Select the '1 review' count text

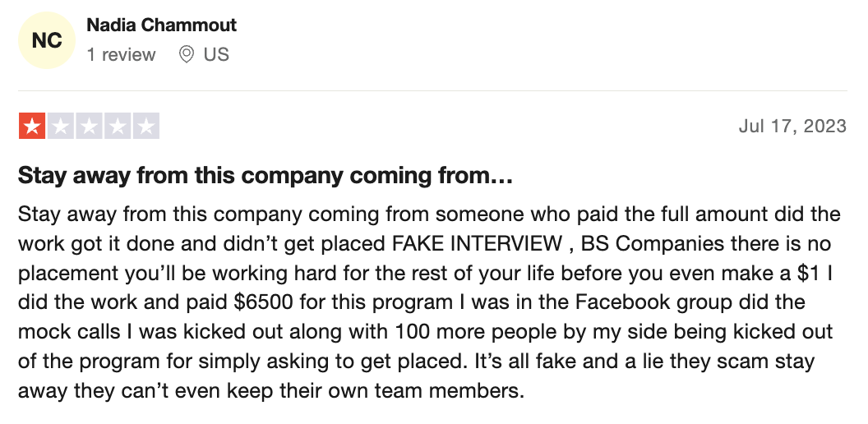tap(121, 54)
